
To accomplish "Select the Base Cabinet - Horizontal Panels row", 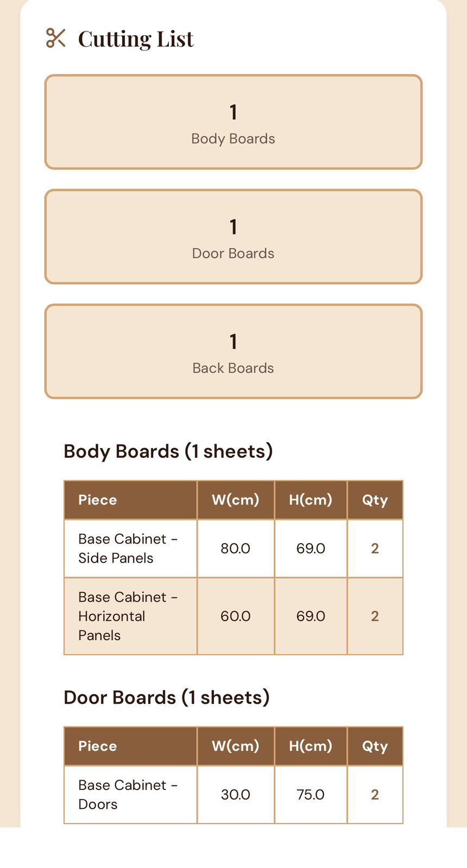I will pos(233,616).
